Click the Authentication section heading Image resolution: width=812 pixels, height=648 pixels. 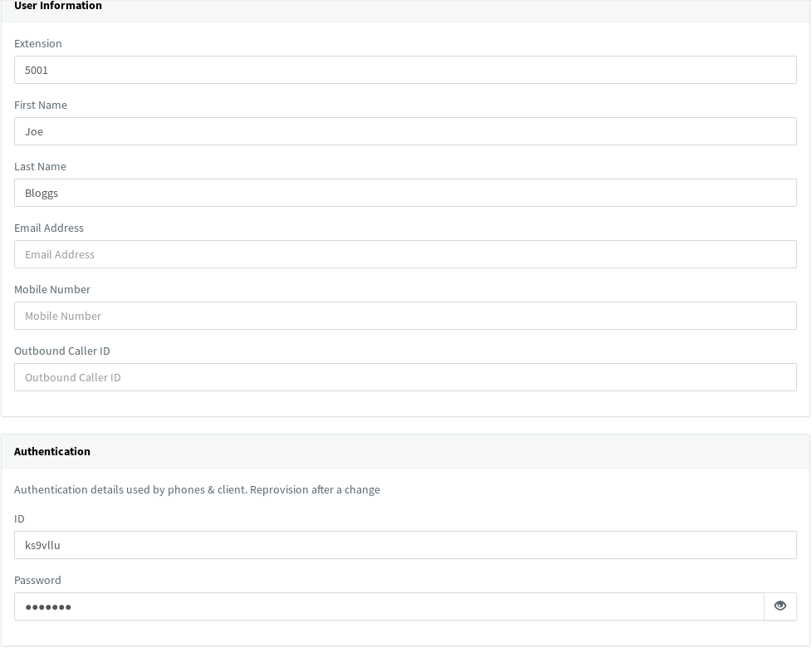click(51, 451)
